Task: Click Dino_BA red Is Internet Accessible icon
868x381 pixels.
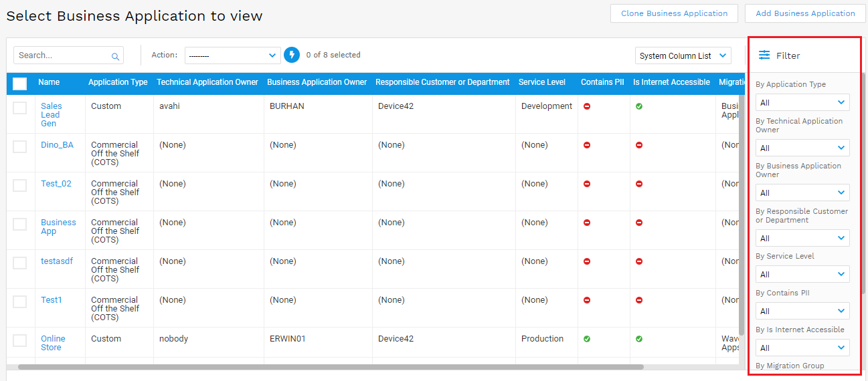Action: (x=639, y=145)
